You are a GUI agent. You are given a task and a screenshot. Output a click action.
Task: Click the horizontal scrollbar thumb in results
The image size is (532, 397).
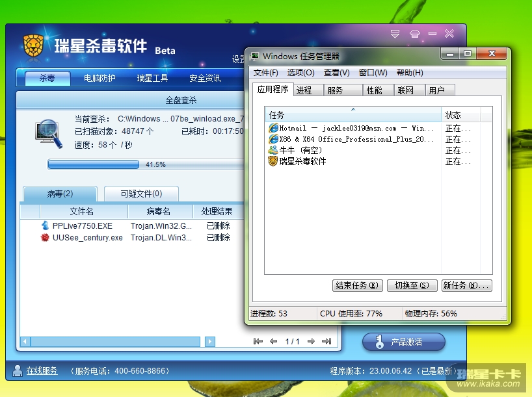pyautogui.click(x=115, y=342)
